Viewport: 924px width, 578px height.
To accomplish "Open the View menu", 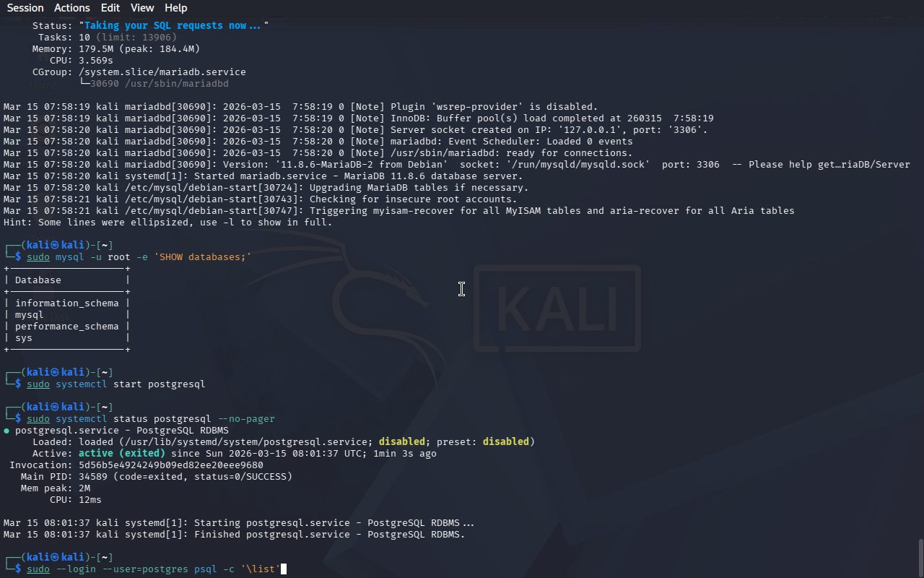I will coord(142,8).
